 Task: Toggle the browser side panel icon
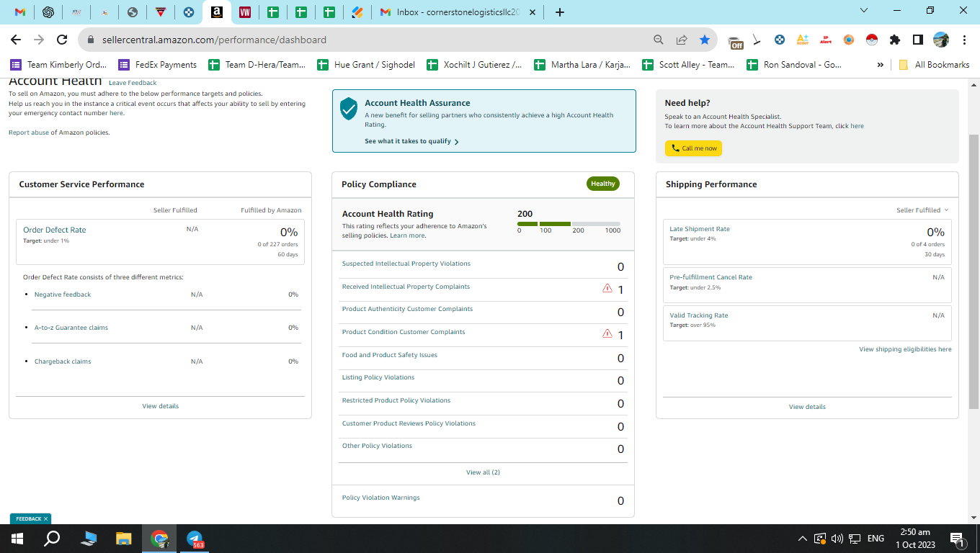[x=918, y=40]
